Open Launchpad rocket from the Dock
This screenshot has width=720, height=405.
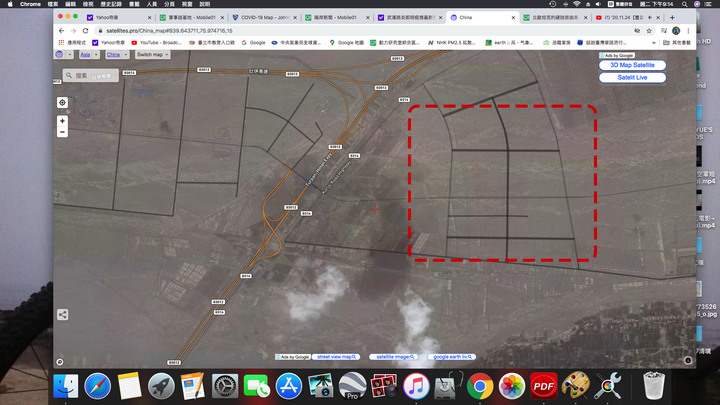[161, 386]
